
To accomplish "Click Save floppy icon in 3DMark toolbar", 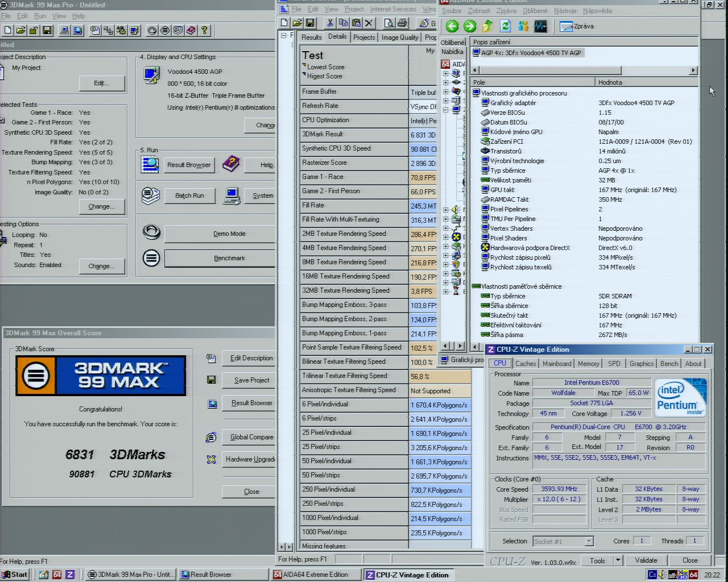I will [47, 30].
